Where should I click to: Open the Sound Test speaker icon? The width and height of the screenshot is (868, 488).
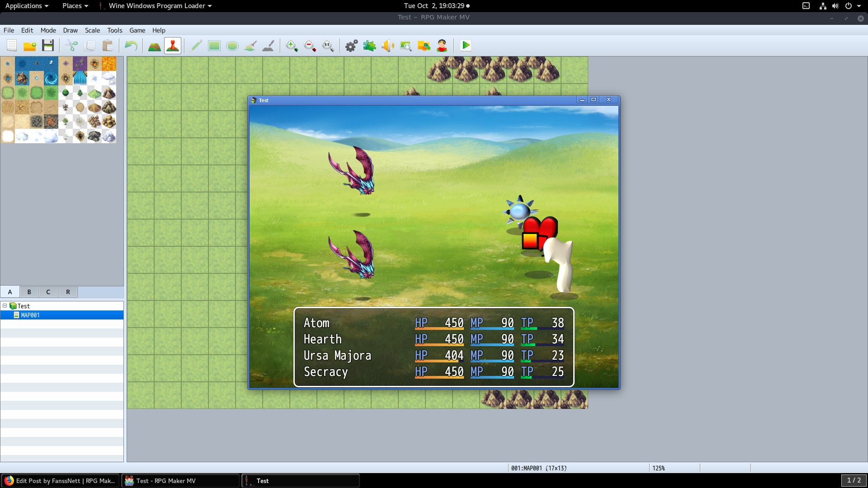[x=388, y=46]
